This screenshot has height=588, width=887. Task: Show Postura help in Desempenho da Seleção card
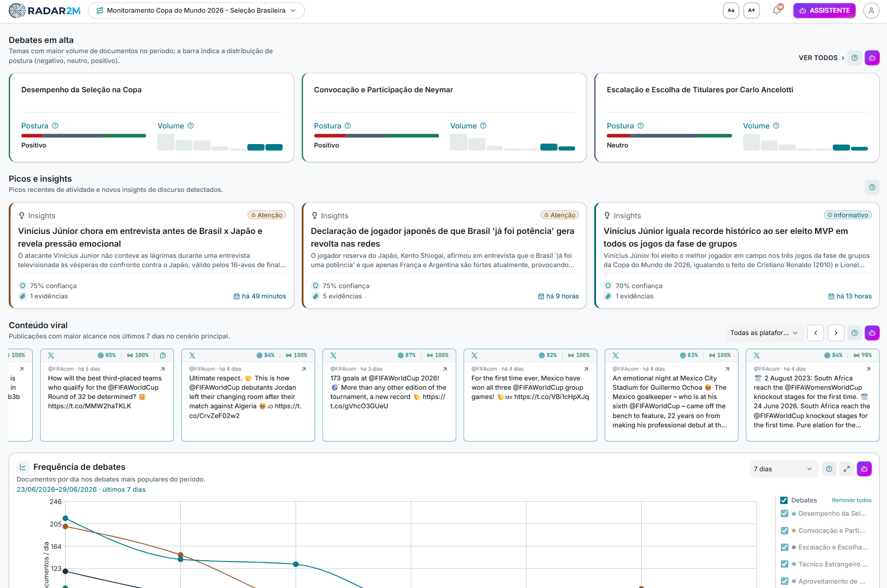[55, 126]
